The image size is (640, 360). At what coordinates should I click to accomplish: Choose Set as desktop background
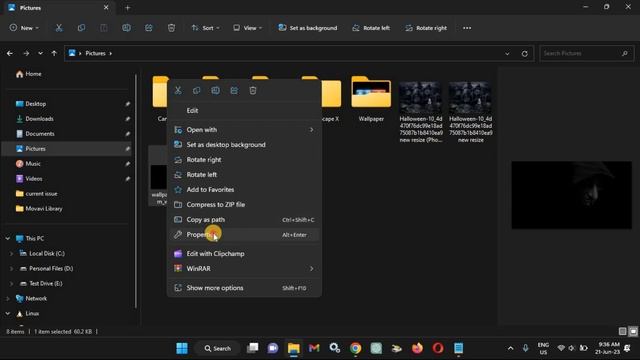tap(244, 145)
